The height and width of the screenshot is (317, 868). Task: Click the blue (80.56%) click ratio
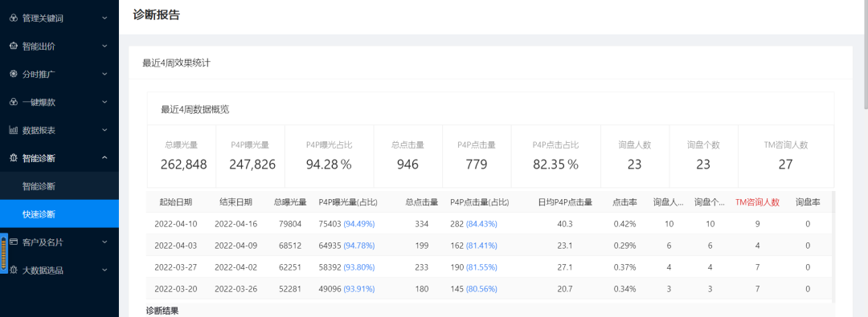(481, 289)
